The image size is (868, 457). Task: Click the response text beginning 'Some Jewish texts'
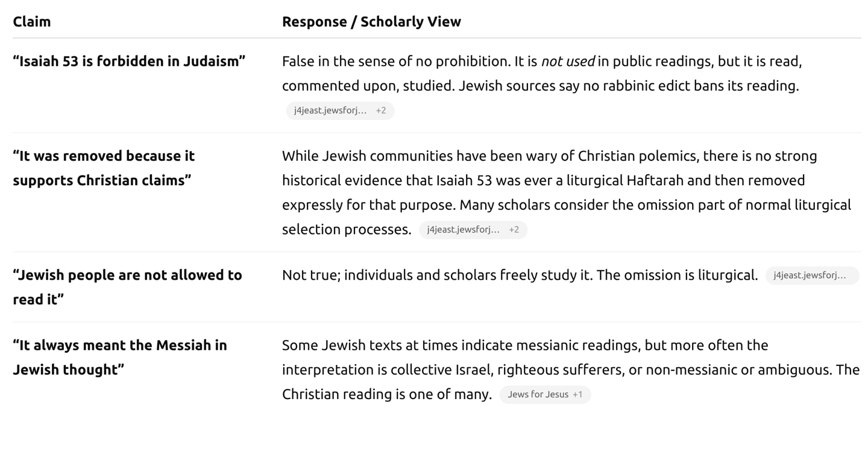(x=571, y=370)
